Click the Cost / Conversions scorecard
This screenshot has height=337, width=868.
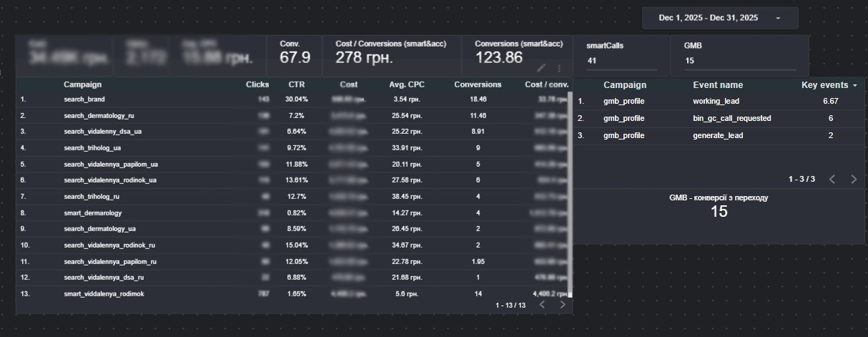coord(391,56)
